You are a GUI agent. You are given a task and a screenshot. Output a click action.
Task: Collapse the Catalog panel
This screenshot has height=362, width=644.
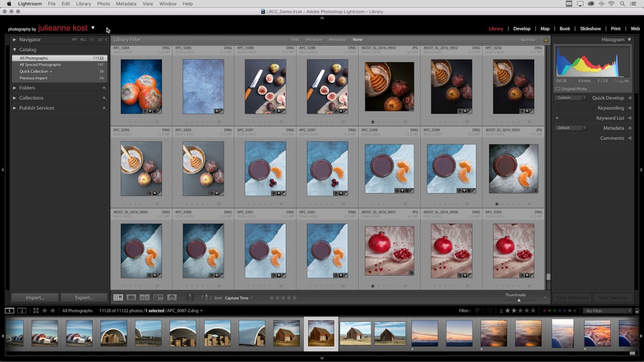tap(15, 50)
